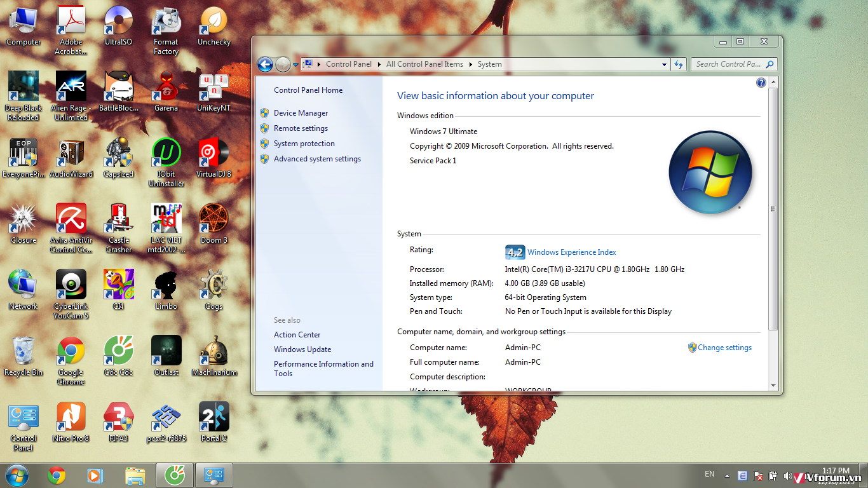Open the Computer desktop icon

point(24,25)
